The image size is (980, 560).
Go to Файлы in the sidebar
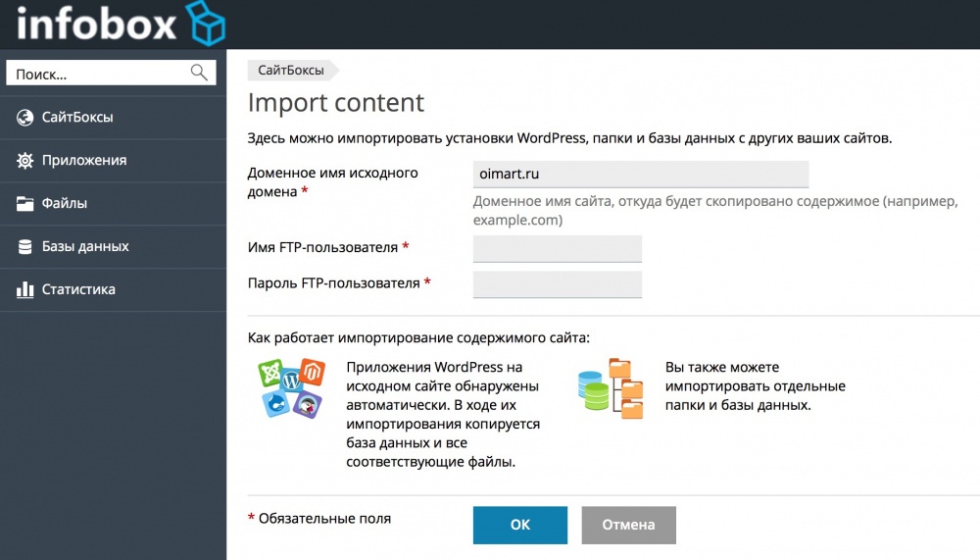click(x=65, y=204)
